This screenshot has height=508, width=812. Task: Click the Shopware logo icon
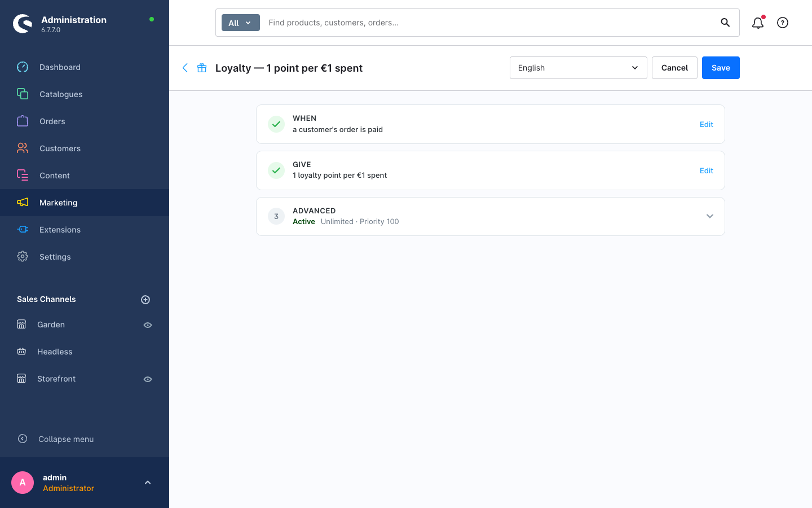point(23,24)
